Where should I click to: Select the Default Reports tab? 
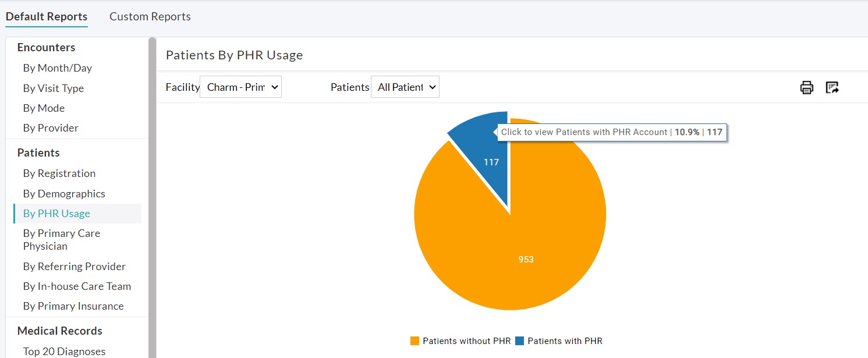point(47,16)
